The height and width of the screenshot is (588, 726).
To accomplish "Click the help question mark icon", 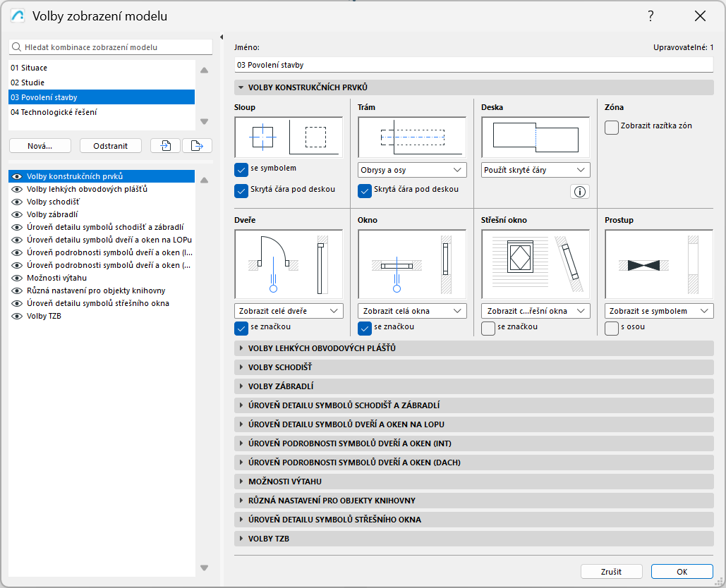I will 651,16.
